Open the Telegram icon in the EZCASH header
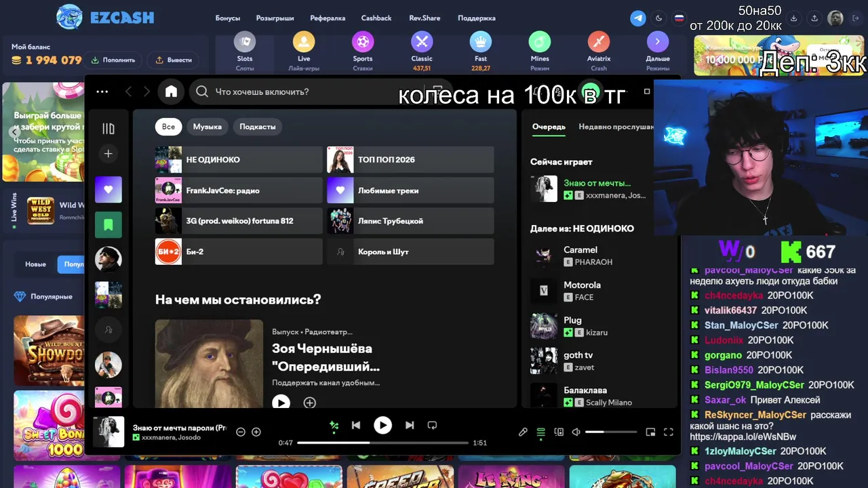The width and height of the screenshot is (868, 488). click(638, 18)
